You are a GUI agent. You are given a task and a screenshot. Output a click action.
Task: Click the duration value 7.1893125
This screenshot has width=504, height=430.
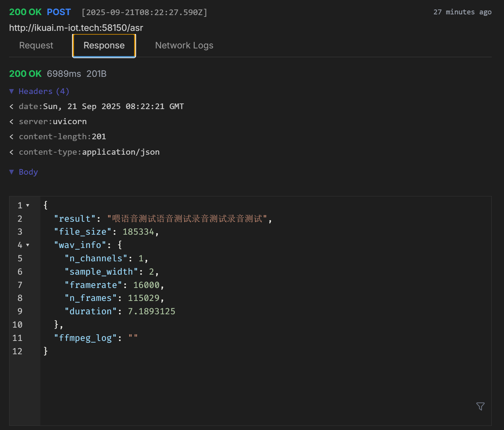pyautogui.click(x=151, y=311)
